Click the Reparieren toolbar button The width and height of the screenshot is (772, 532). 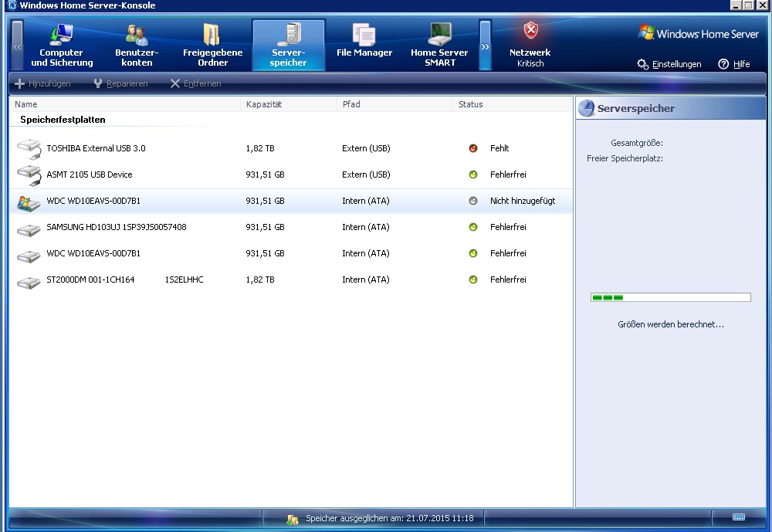pos(120,83)
